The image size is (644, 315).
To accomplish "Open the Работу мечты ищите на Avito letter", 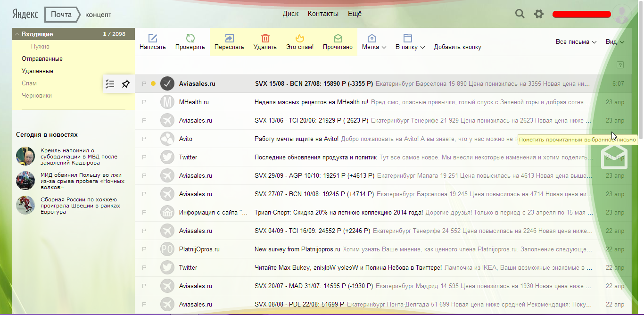I will [297, 139].
